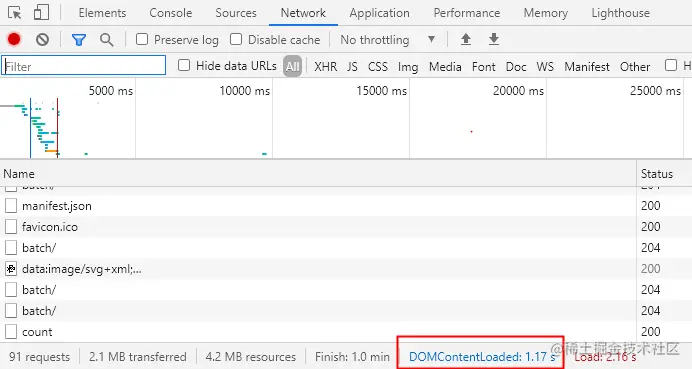Select the Network tab

[303, 13]
